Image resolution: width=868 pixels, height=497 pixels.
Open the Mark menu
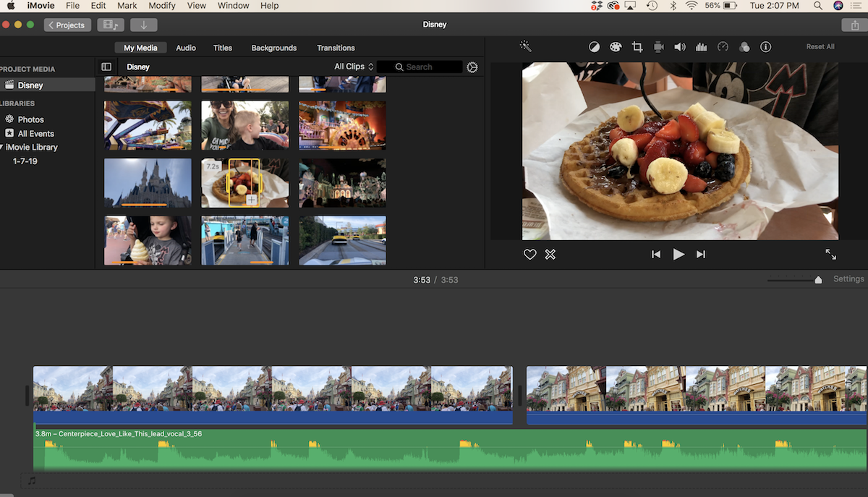pyautogui.click(x=127, y=6)
